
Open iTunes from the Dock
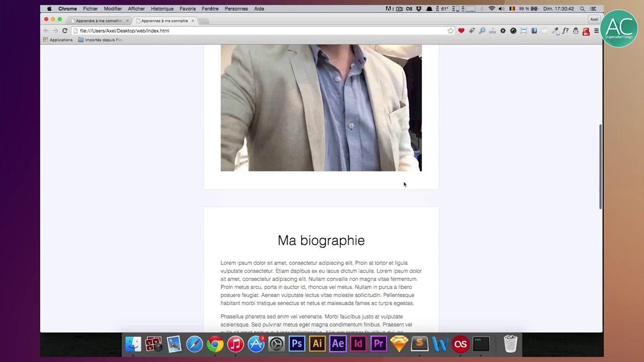235,344
